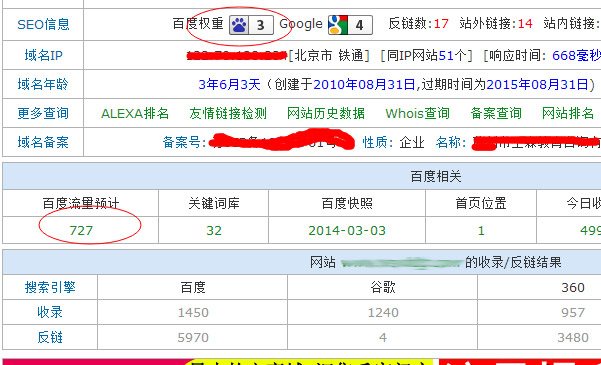Click Baidu snapshot date 2014-03-03
Image resolution: width=601 pixels, height=365 pixels.
pos(347,230)
